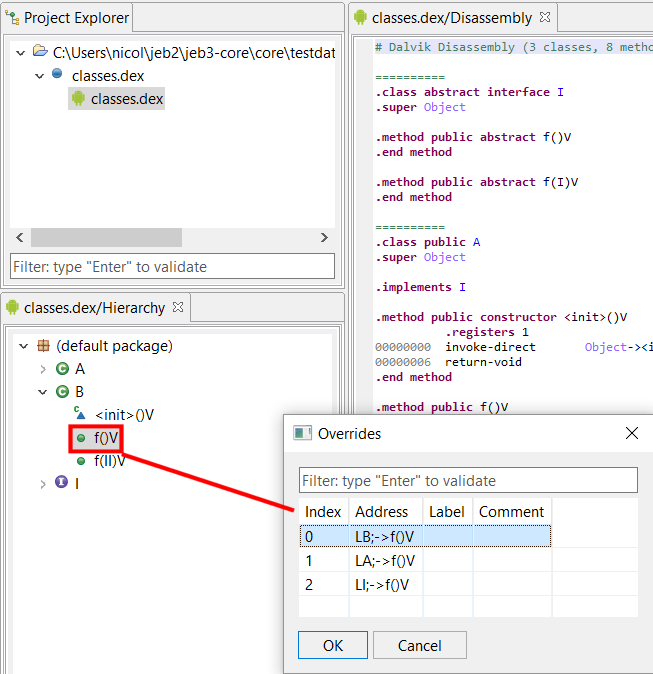
Task: Click the Android icon on Hierarchy tab
Action: 12,307
